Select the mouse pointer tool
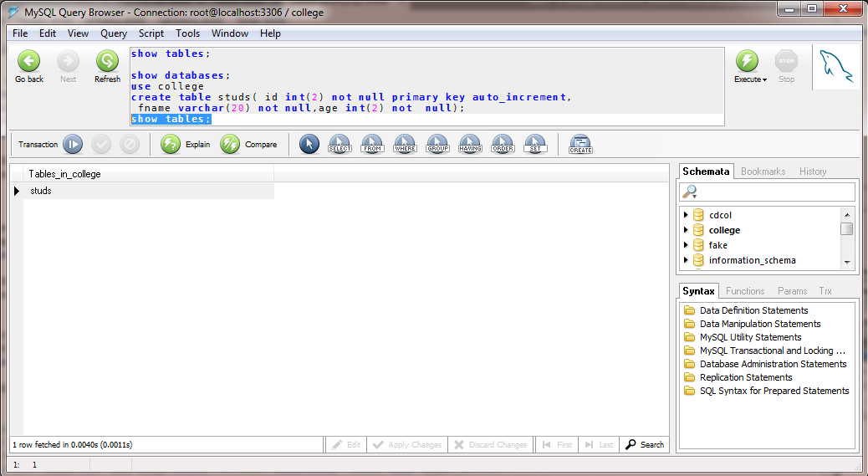868x476 pixels. click(x=309, y=145)
